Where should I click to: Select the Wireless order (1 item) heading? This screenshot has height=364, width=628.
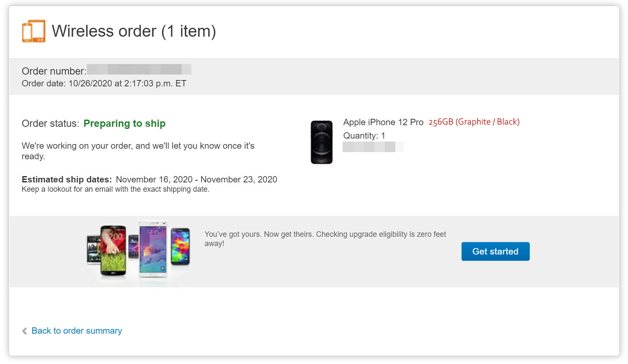click(x=134, y=31)
